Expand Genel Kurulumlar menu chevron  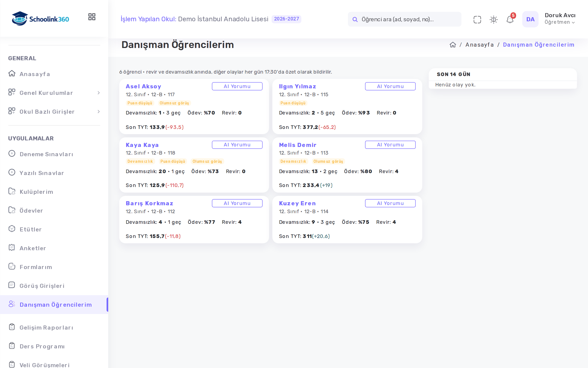[99, 93]
